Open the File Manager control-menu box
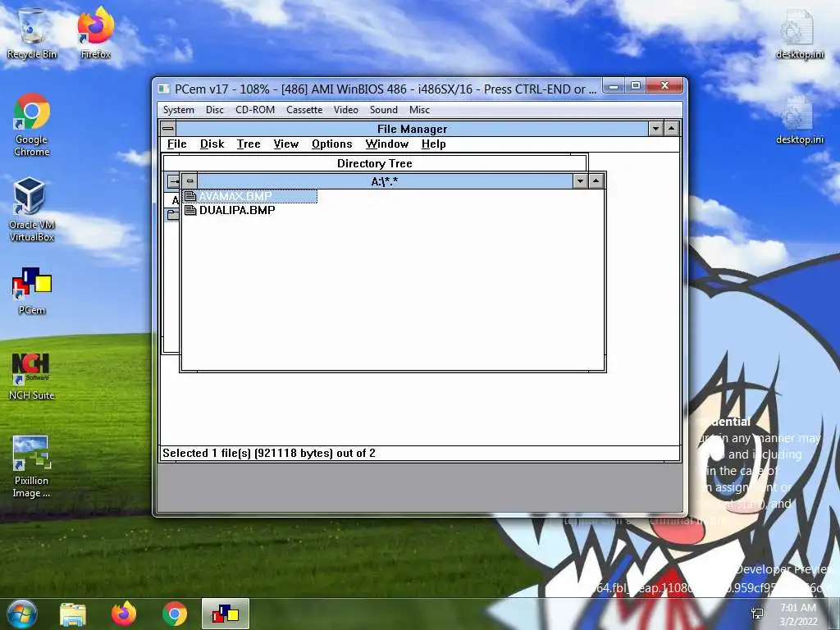 click(168, 129)
